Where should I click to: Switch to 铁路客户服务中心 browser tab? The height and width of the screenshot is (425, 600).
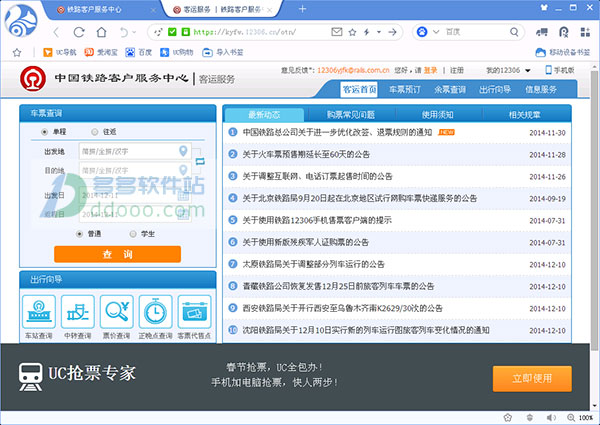coord(101,10)
